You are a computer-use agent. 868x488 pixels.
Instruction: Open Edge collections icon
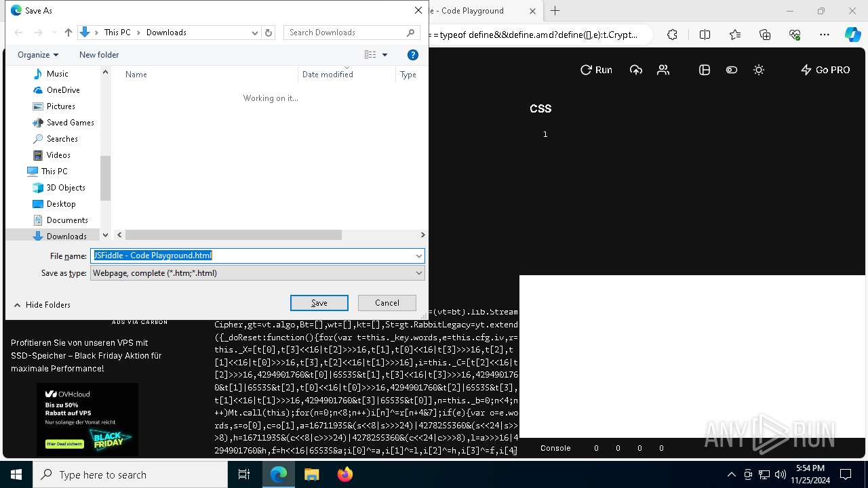[765, 35]
